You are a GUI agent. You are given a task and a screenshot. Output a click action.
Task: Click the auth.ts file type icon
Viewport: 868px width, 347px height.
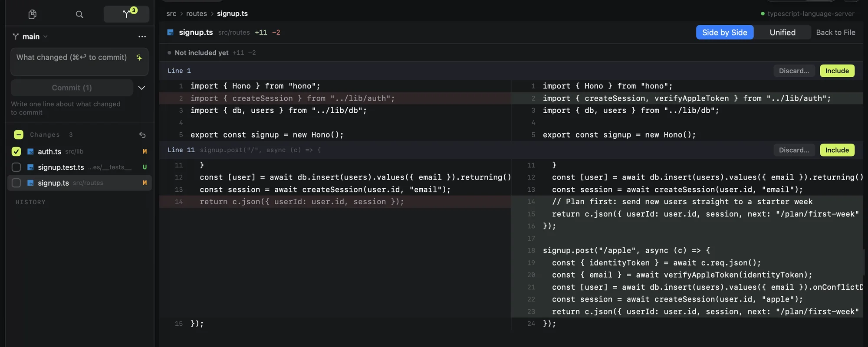tap(30, 151)
